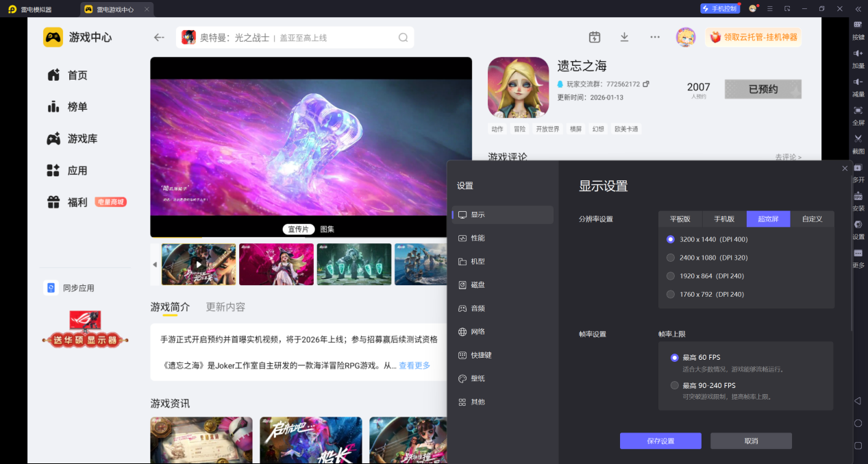
Task: Click the 已预约 reserved button
Action: (763, 89)
